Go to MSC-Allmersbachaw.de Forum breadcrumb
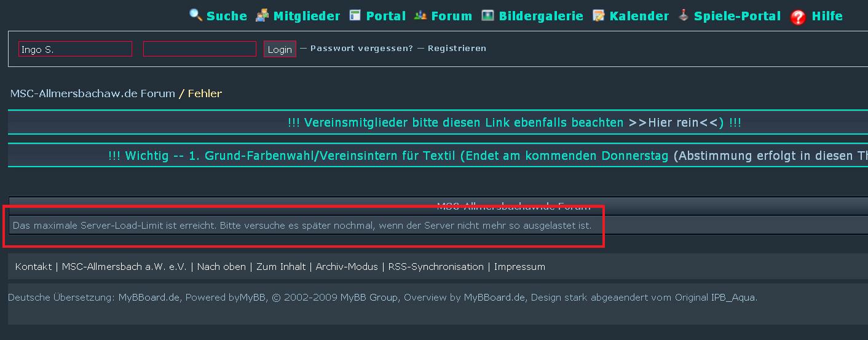 (x=93, y=93)
